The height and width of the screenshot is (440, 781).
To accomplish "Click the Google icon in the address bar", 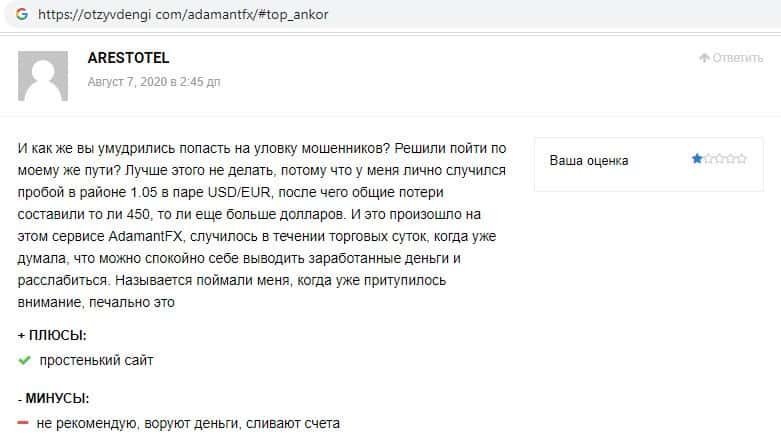I will [21, 16].
